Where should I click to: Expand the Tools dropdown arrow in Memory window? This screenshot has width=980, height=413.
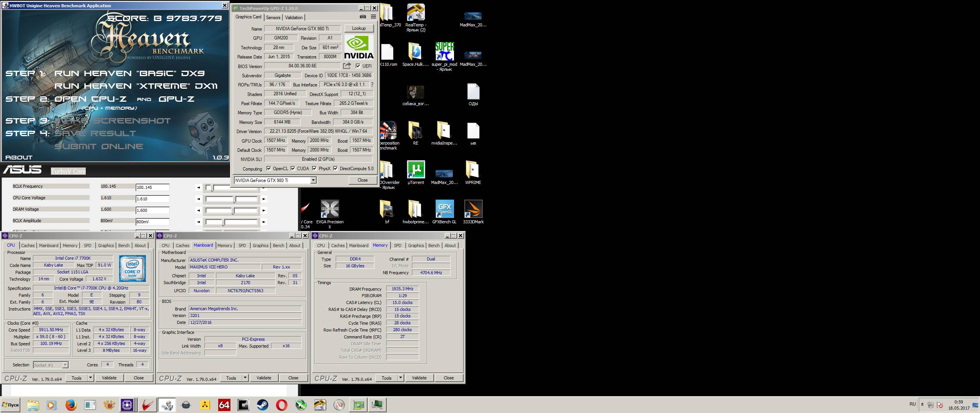click(x=401, y=378)
